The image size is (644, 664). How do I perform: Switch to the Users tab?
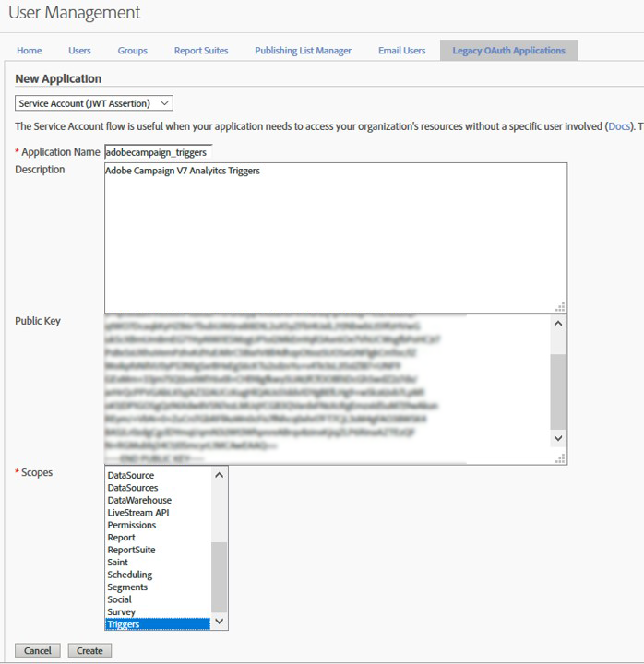tap(79, 51)
